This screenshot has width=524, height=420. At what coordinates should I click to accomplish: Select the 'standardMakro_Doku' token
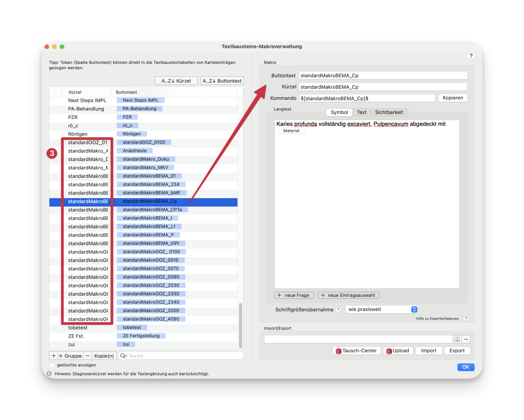pyautogui.click(x=146, y=159)
